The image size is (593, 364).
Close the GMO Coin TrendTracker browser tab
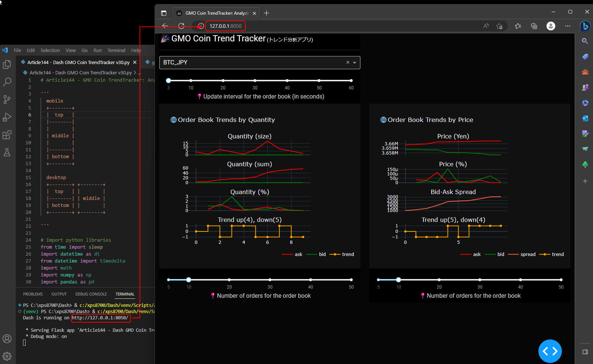coord(254,13)
